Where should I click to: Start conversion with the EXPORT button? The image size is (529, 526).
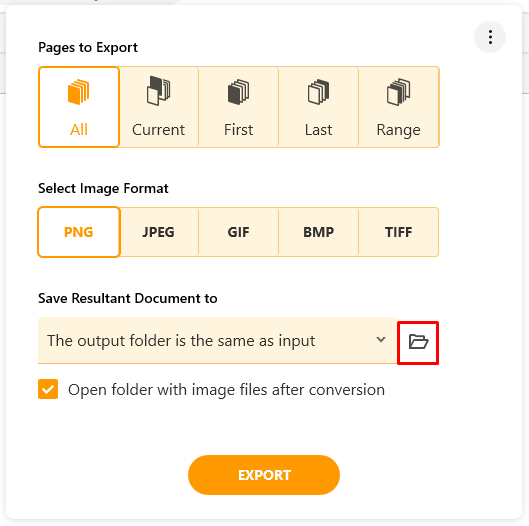tap(264, 475)
